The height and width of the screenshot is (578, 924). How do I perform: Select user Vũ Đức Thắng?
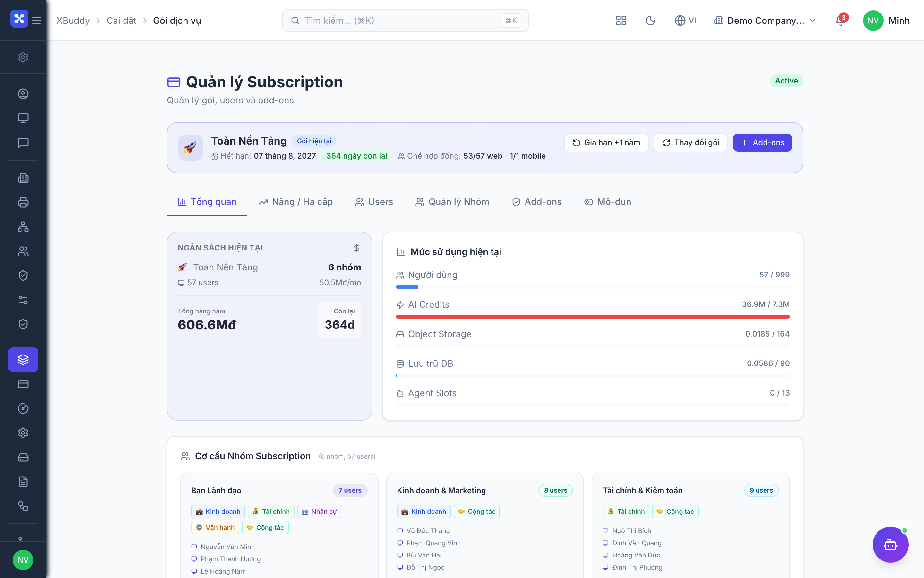(428, 531)
